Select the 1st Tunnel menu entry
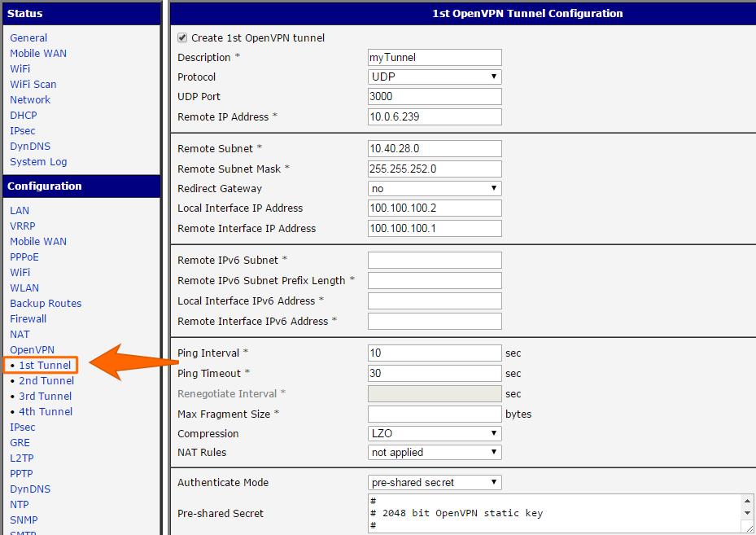The height and width of the screenshot is (535, 756). click(x=45, y=365)
